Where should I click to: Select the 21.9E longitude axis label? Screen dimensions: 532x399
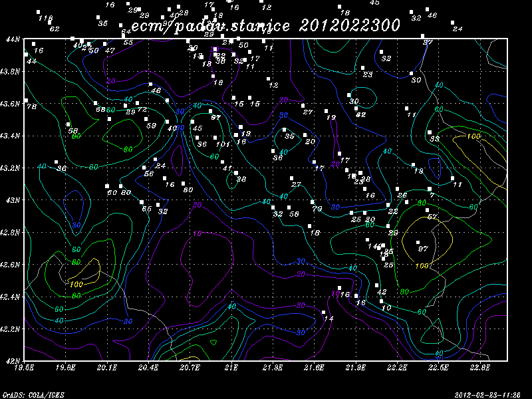pos(356,368)
